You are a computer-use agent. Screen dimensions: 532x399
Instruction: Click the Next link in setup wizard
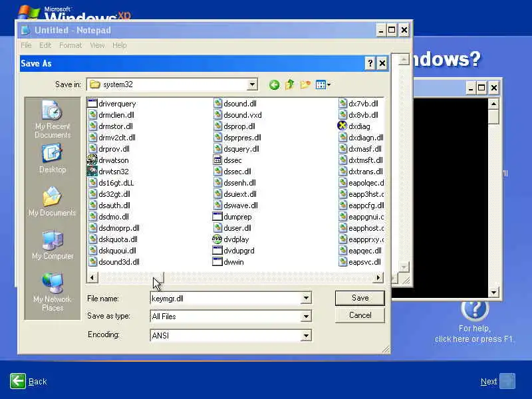pos(489,382)
